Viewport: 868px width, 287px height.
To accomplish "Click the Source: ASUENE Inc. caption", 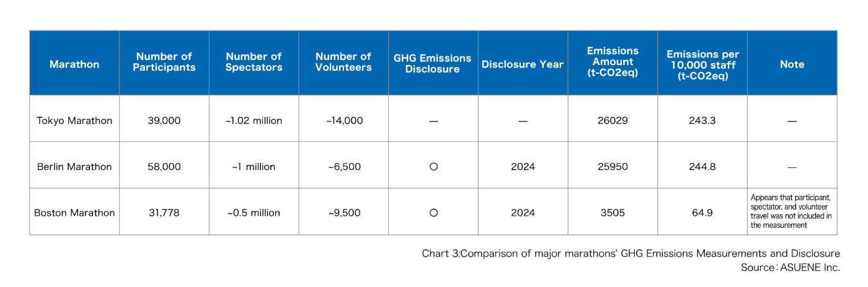I will pos(790,267).
